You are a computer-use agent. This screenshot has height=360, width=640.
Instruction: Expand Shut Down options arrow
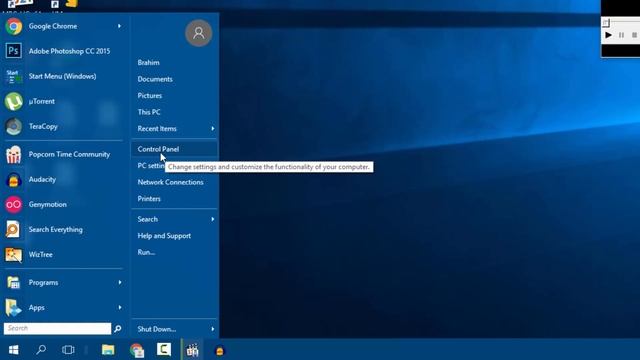(x=213, y=329)
